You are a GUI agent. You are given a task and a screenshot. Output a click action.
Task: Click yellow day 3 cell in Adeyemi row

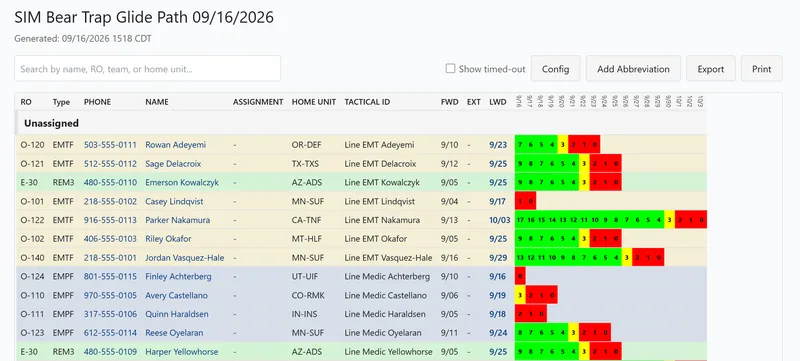tap(563, 145)
